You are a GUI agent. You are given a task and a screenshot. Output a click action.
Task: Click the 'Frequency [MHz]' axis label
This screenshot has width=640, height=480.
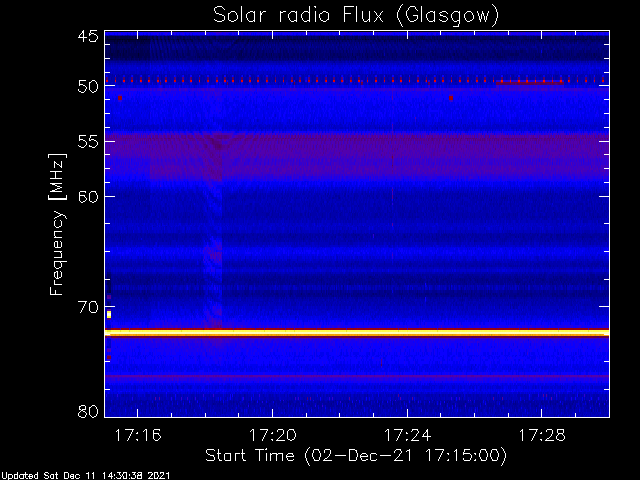point(57,224)
